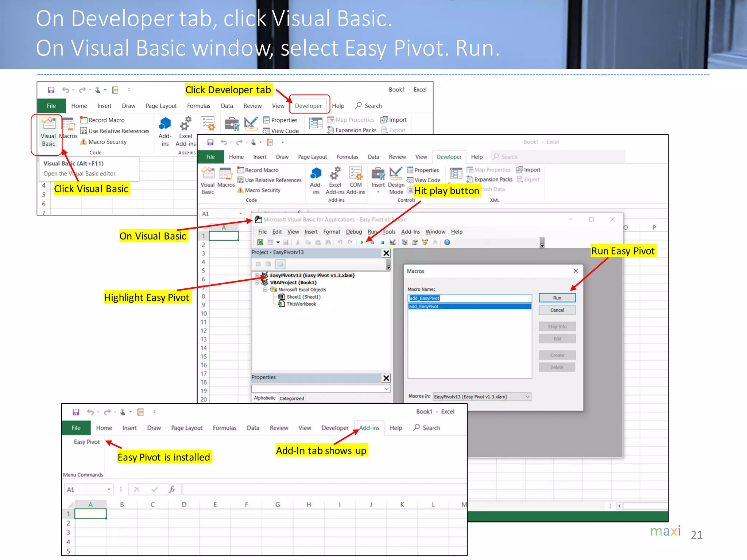Click the blue VBA Help question-mark icon
This screenshot has width=747, height=560.
(447, 242)
